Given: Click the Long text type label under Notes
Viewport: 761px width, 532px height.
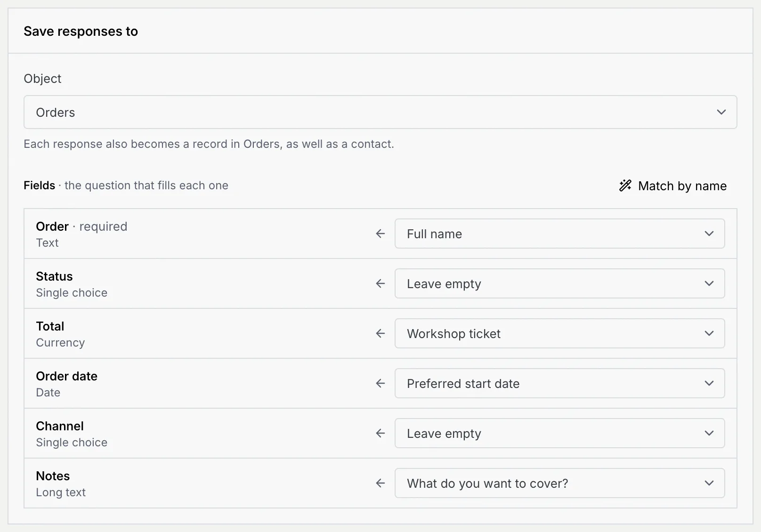Looking at the screenshot, I should click(x=61, y=492).
